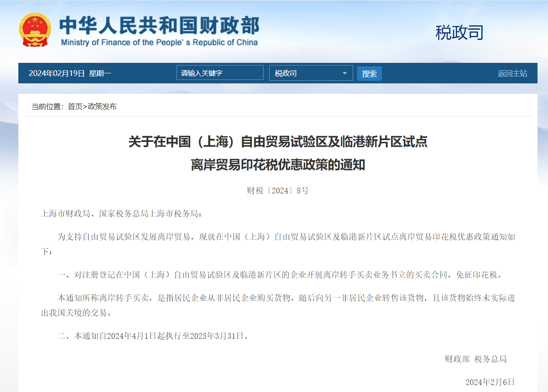Image resolution: width=548 pixels, height=392 pixels.
Task: Click paragraph two with the effective dates
Action: [x=155, y=336]
